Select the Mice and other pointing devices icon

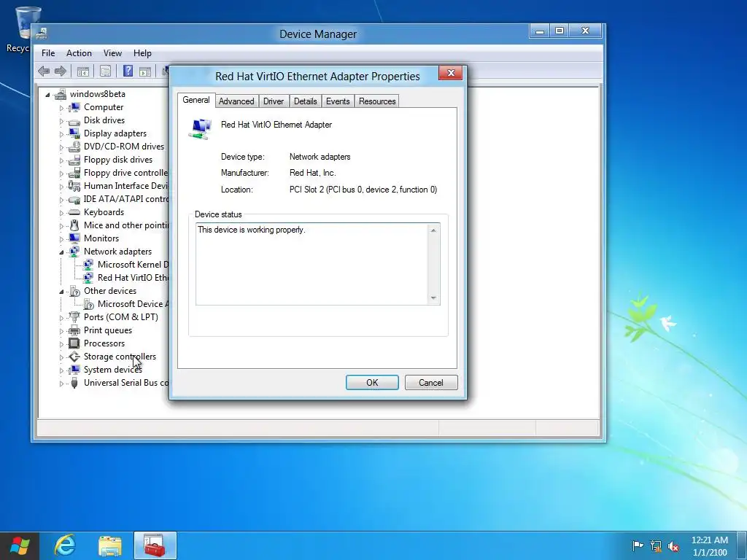[x=74, y=225]
